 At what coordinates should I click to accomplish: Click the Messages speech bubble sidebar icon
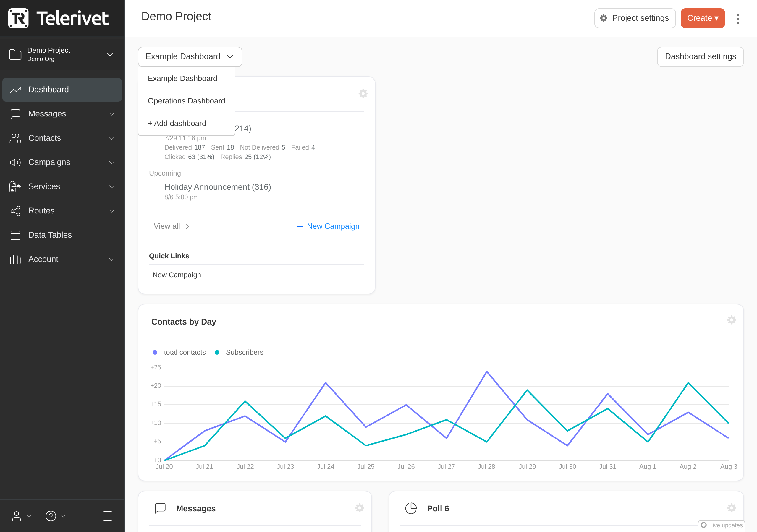click(15, 114)
